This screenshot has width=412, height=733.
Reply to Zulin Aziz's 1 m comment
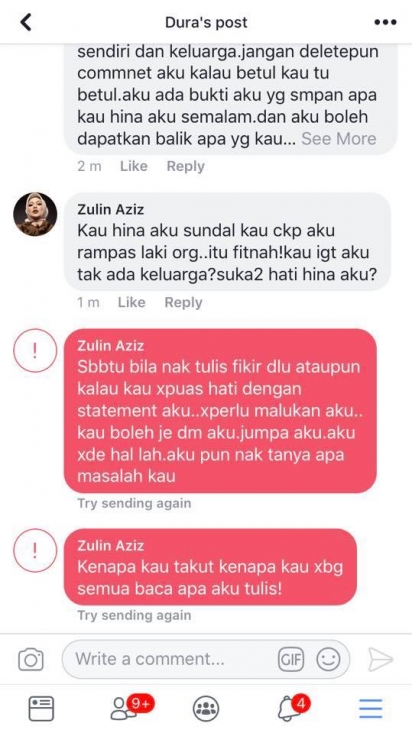coord(183,303)
